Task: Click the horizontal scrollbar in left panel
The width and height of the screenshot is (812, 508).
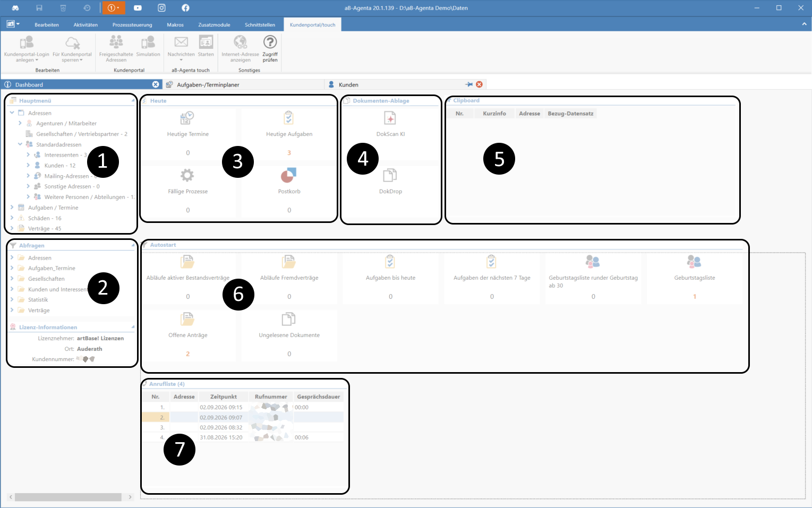Action: [x=68, y=497]
